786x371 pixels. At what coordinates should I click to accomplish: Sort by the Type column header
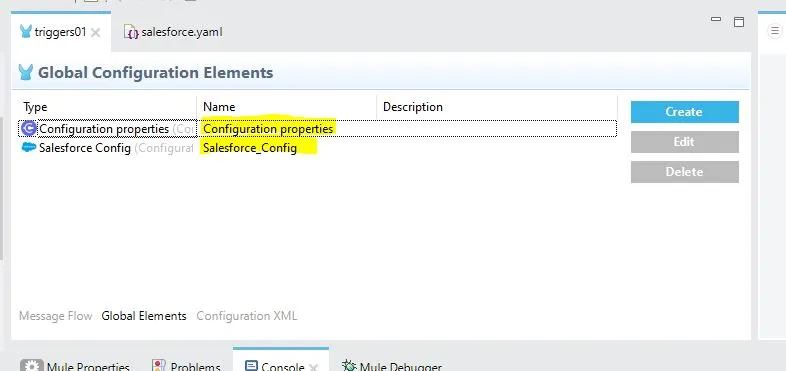pos(35,107)
